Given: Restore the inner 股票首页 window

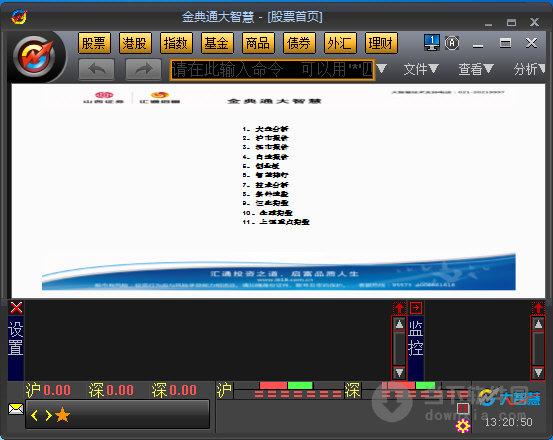Looking at the screenshot, I should [x=505, y=43].
